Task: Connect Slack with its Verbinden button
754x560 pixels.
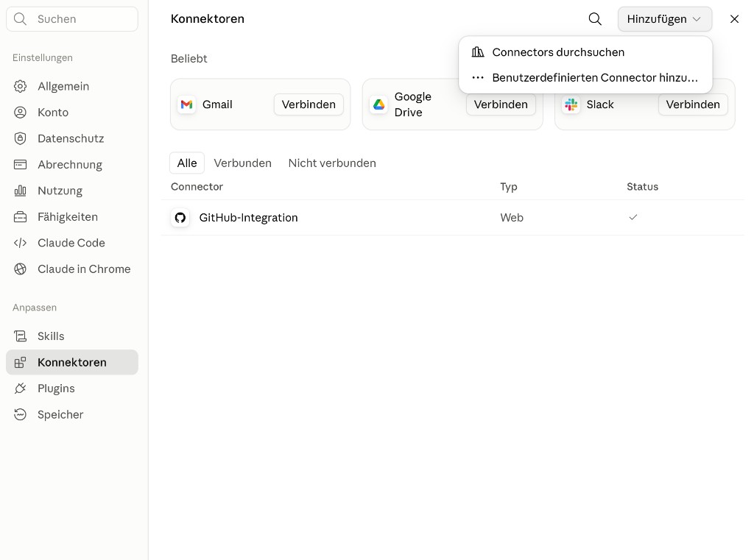Action: (692, 104)
